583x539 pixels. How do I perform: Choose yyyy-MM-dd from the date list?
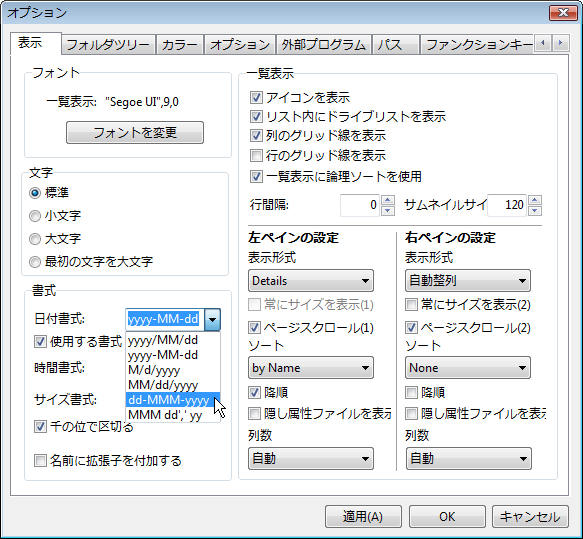pyautogui.click(x=173, y=355)
